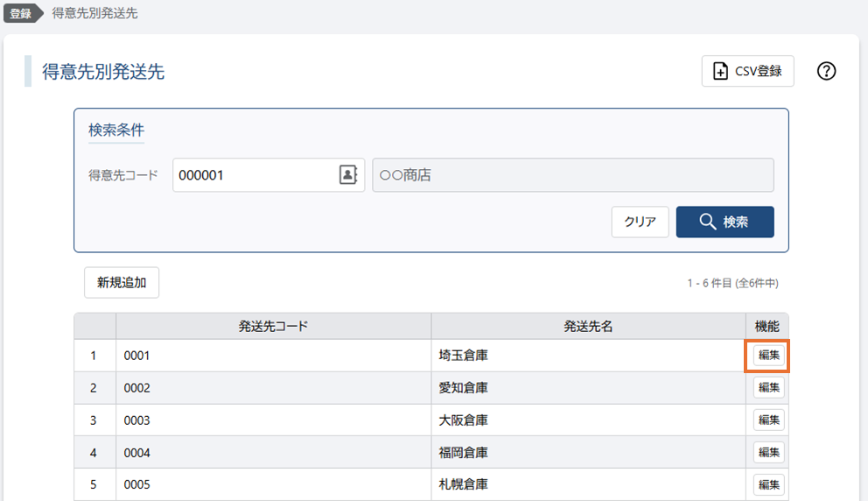Image resolution: width=868 pixels, height=501 pixels.
Task: Click the 発送先名 column header
Action: click(589, 327)
